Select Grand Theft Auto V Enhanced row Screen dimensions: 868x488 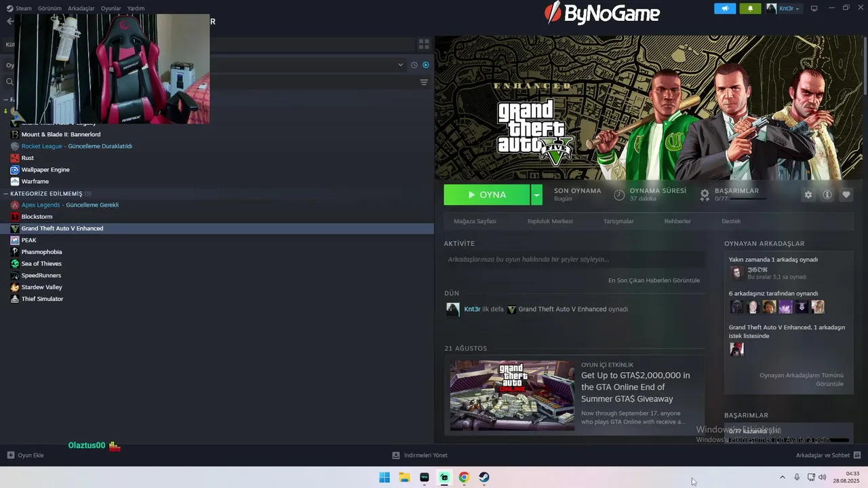click(x=217, y=228)
